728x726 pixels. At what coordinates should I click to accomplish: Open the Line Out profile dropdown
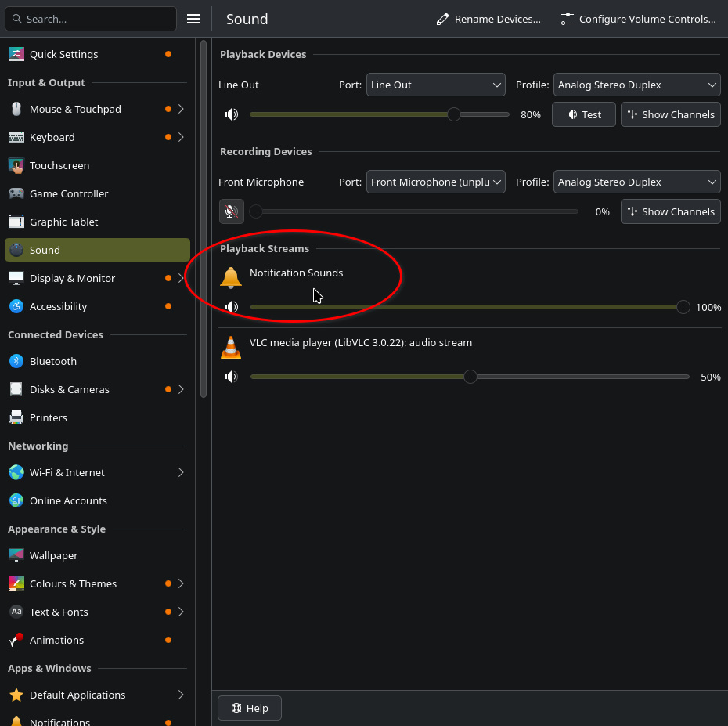point(637,85)
